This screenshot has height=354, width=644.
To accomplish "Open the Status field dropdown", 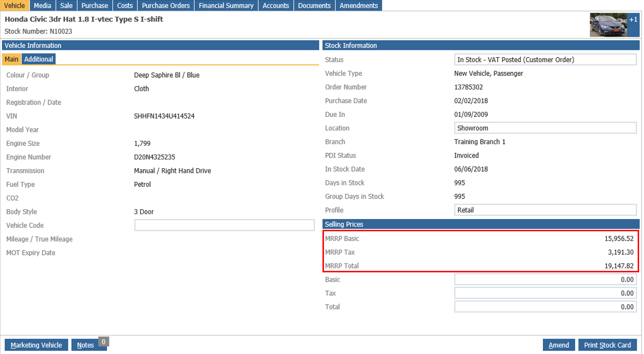I will click(545, 60).
